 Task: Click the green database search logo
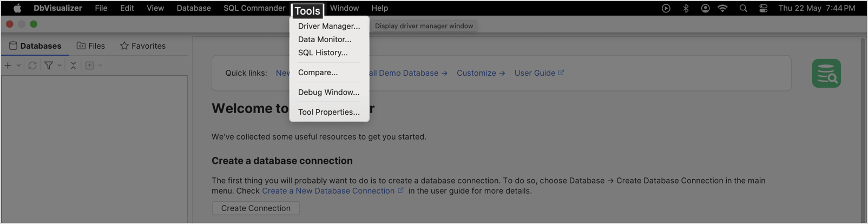(x=826, y=74)
